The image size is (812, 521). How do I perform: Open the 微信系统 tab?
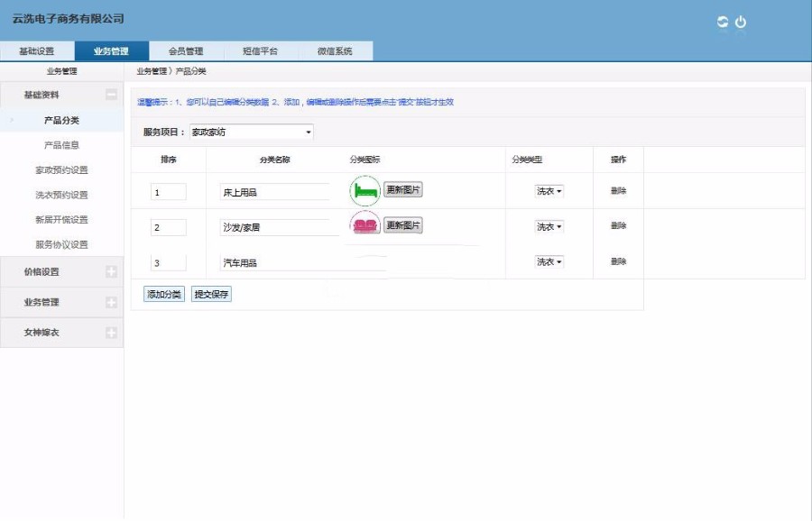tap(335, 51)
